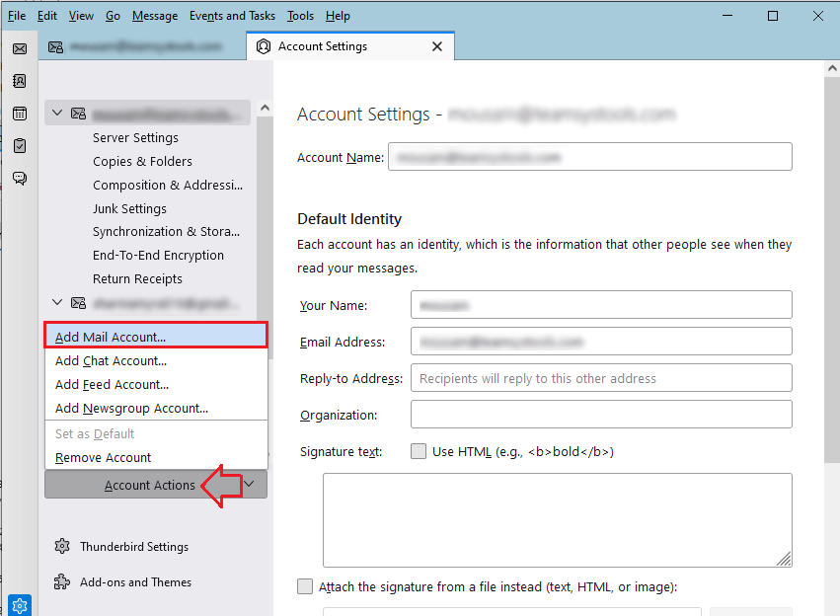Image resolution: width=840 pixels, height=616 pixels.
Task: Choose Add Mail Account from the menu
Action: (x=156, y=337)
